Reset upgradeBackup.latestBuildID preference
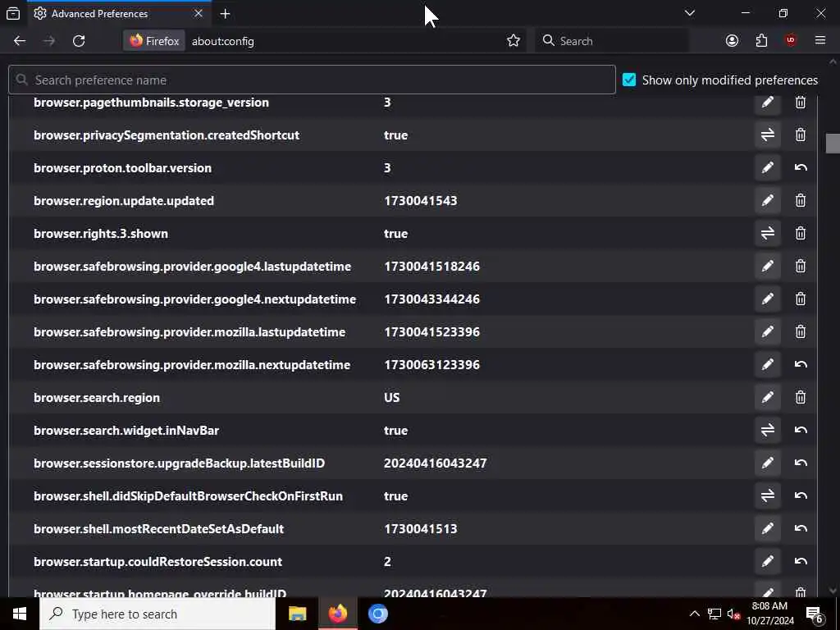This screenshot has width=840, height=630. pyautogui.click(x=801, y=463)
